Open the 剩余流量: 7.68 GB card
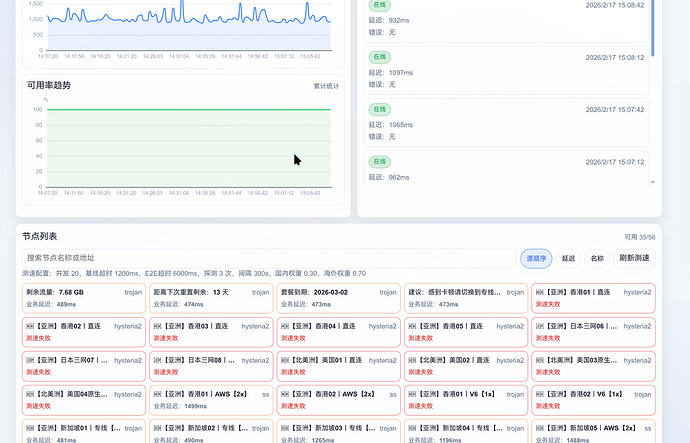This screenshot has width=690, height=443. [84, 298]
